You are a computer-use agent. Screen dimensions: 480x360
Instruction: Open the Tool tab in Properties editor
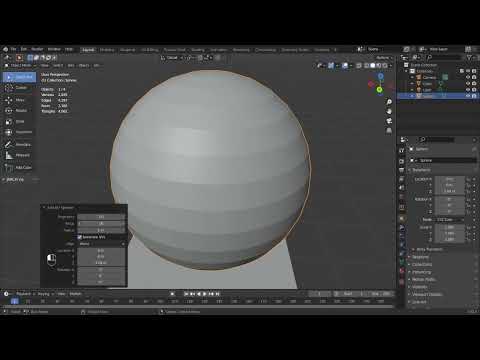point(402,151)
